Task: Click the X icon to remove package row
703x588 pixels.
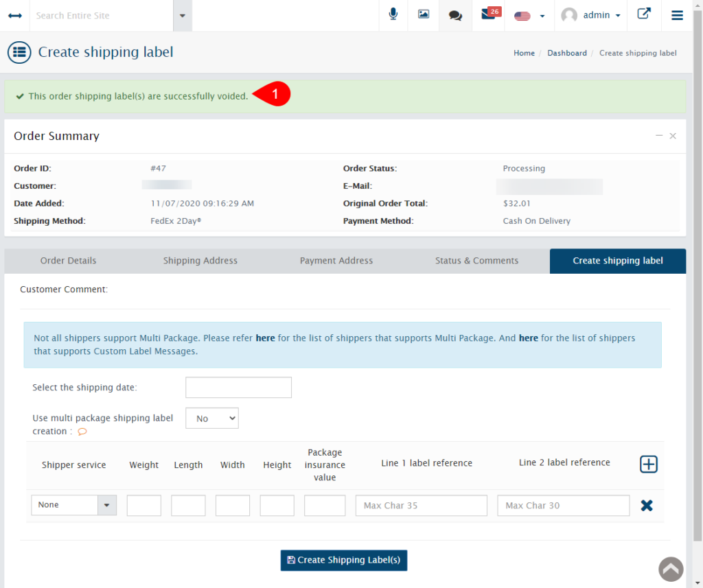Action: [646, 505]
